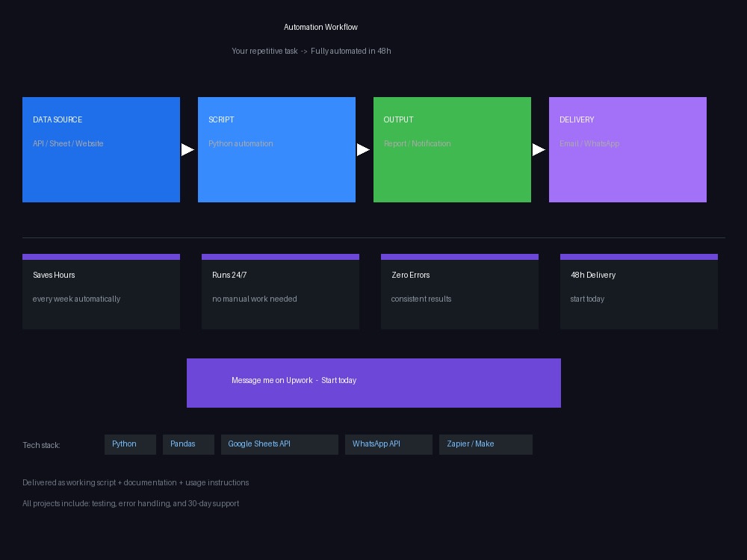The height and width of the screenshot is (560, 747).
Task: Click the arrow between Output and Delivery
Action: [x=539, y=149]
